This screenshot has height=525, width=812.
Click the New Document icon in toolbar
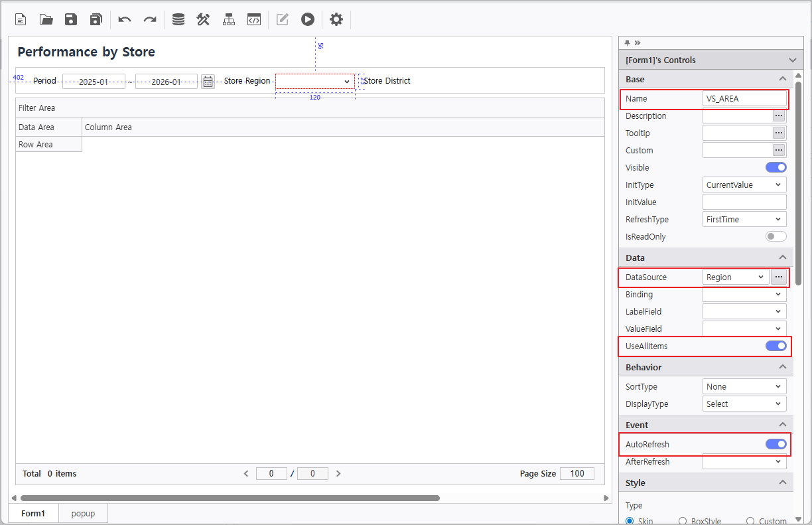tap(21, 19)
